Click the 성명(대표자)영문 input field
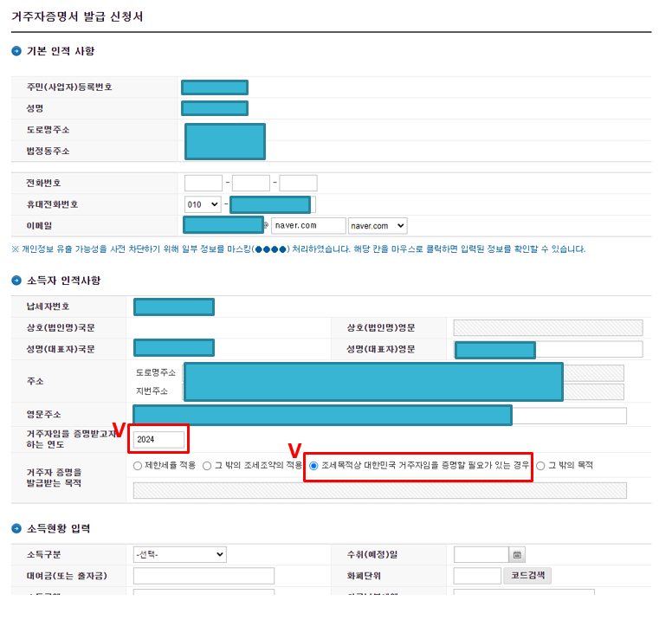This screenshot has width=672, height=620. tap(548, 350)
